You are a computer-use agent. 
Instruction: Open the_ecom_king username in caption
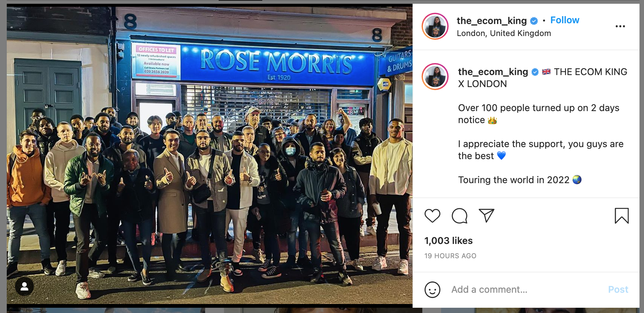(x=493, y=72)
